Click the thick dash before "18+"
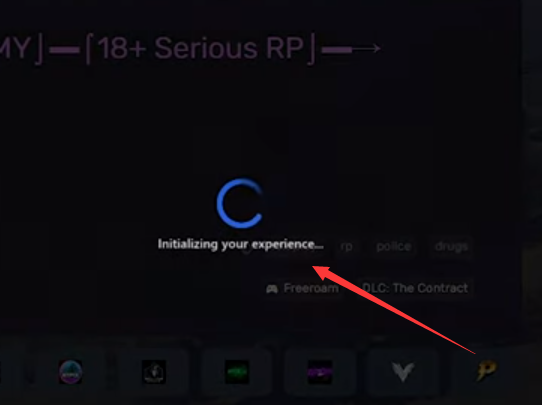This screenshot has height=405, width=542. point(65,50)
